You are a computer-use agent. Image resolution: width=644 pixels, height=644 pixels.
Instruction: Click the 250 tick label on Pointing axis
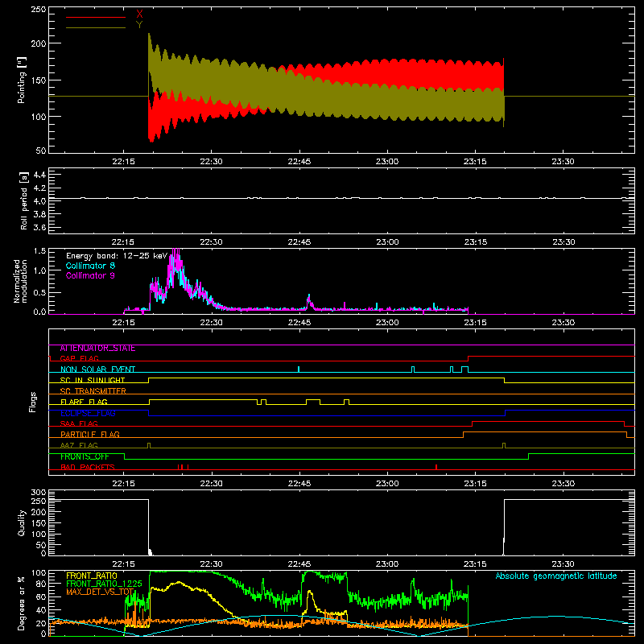click(39, 9)
